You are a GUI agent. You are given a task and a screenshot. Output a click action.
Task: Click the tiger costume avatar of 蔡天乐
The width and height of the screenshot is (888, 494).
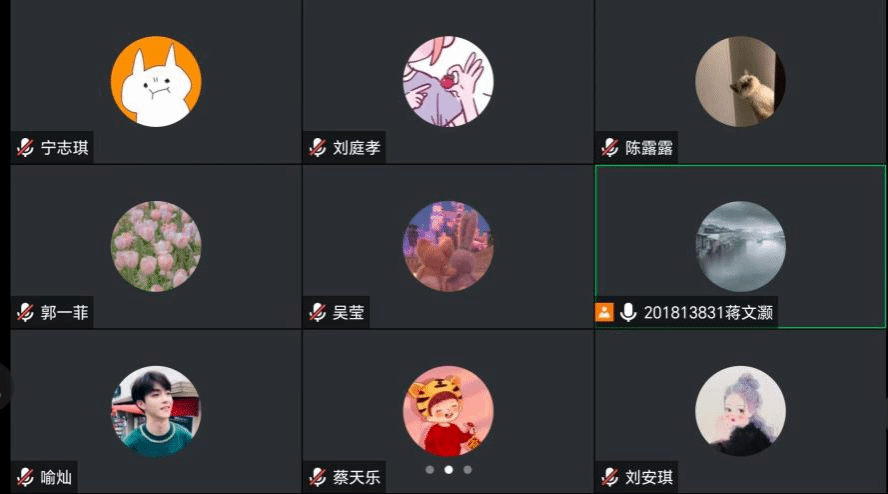pos(448,411)
